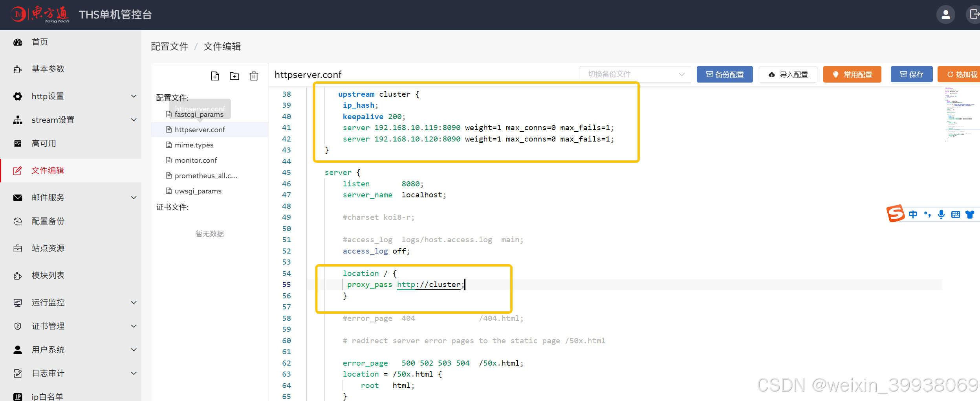Image resolution: width=980 pixels, height=401 pixels.
Task: Click the code minimap preview
Action: click(961, 114)
